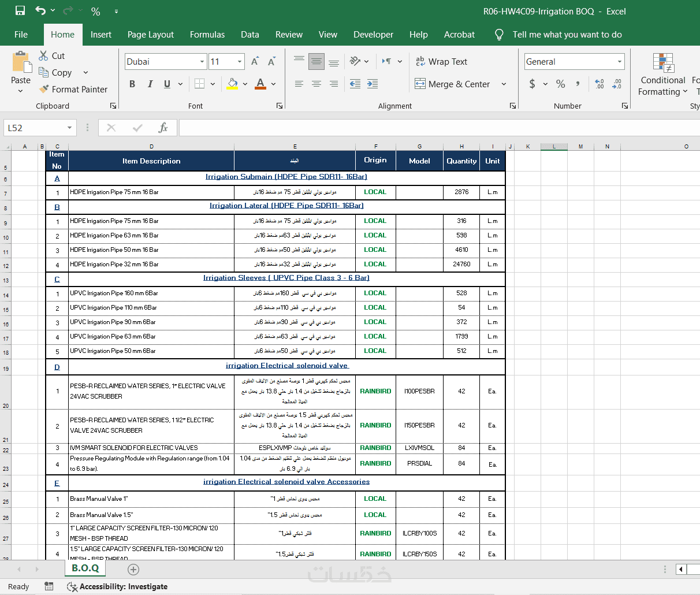The width and height of the screenshot is (700, 595).
Task: Click the Save icon in title bar
Action: pyautogui.click(x=20, y=11)
